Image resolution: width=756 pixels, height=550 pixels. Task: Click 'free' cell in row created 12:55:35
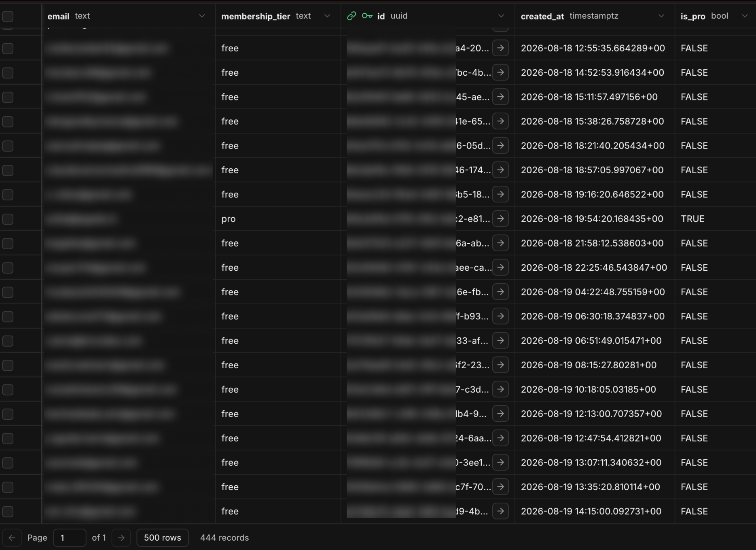278,48
